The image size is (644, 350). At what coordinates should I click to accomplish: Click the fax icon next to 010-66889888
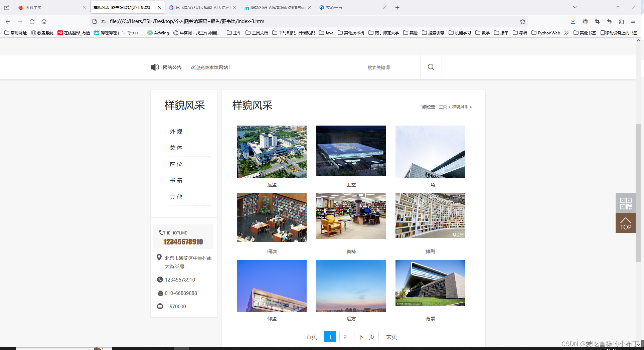(160, 293)
